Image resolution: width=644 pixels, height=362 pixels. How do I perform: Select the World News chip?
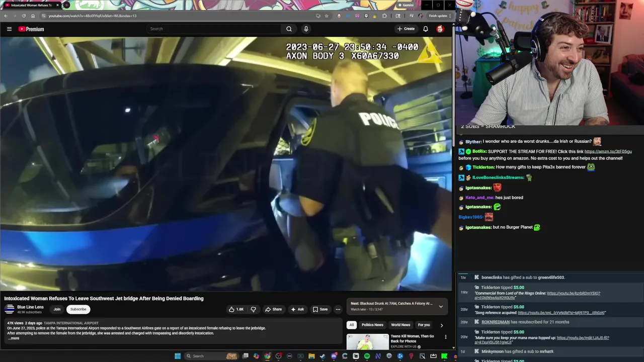(x=400, y=325)
